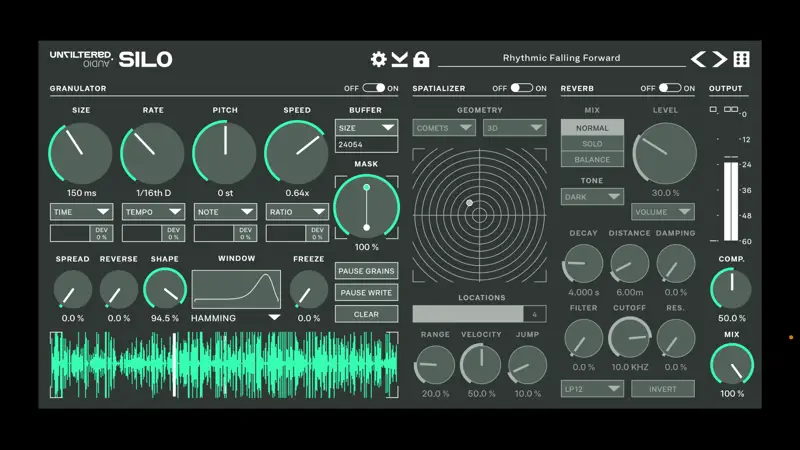The width and height of the screenshot is (800, 450).
Task: Click the RES. resonance knob
Action: (x=676, y=338)
